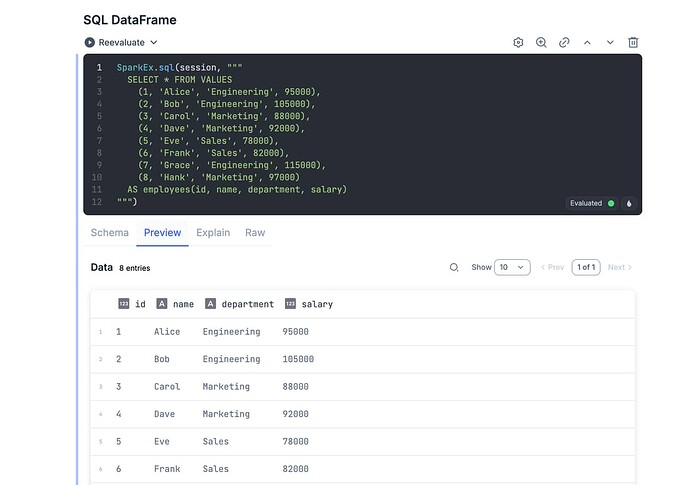Move the cell down with the down arrow
Image resolution: width=690 pixels, height=485 pixels.
(610, 43)
